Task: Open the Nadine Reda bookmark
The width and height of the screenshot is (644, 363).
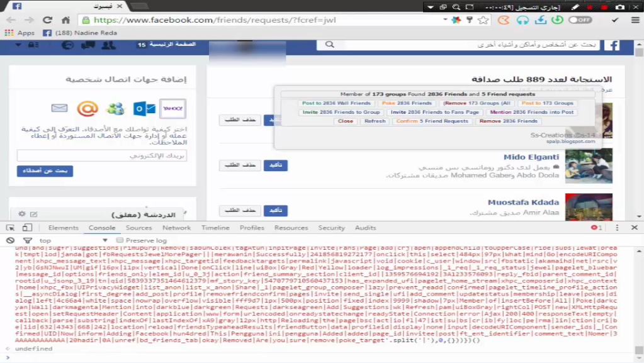Action: tap(80, 33)
